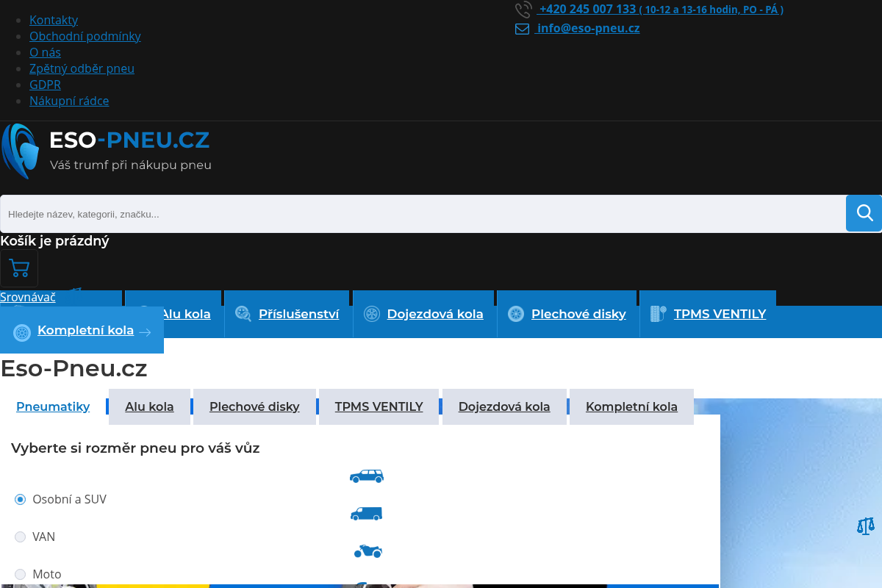
Task: Select the Moto radio button
Action: pos(21,574)
